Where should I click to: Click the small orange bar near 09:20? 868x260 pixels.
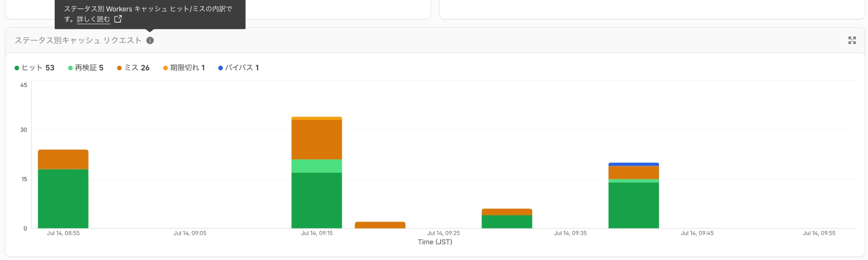(380, 225)
